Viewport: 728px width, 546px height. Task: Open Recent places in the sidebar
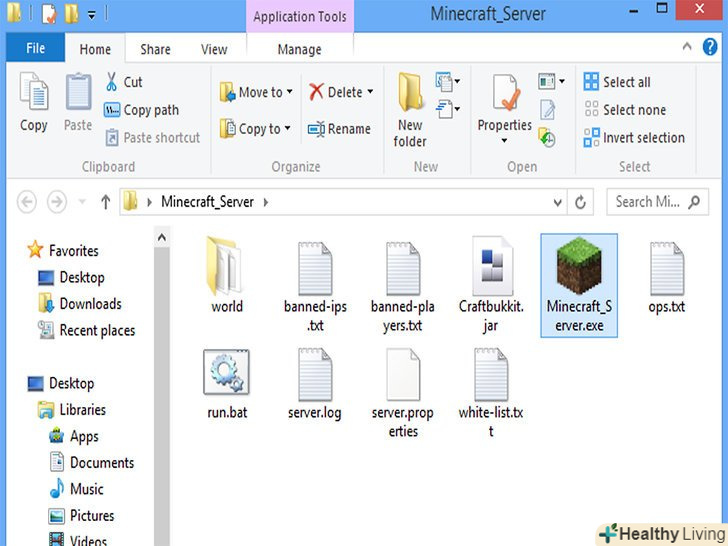pyautogui.click(x=86, y=330)
